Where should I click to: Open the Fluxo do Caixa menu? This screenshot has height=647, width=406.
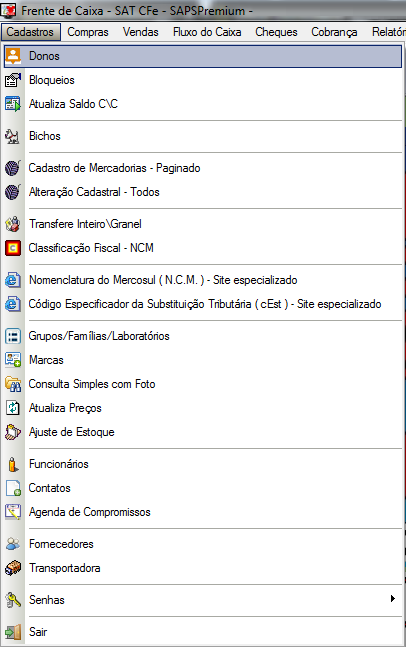point(207,32)
